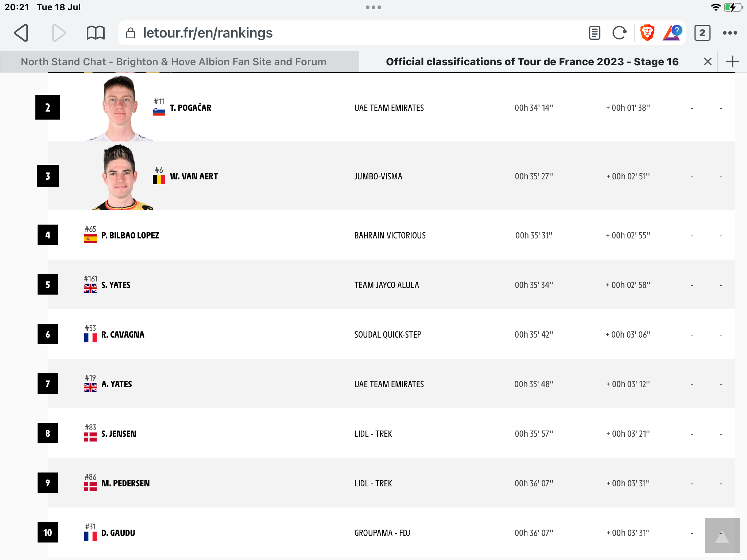Open D. Gaudu rider link

click(x=118, y=533)
